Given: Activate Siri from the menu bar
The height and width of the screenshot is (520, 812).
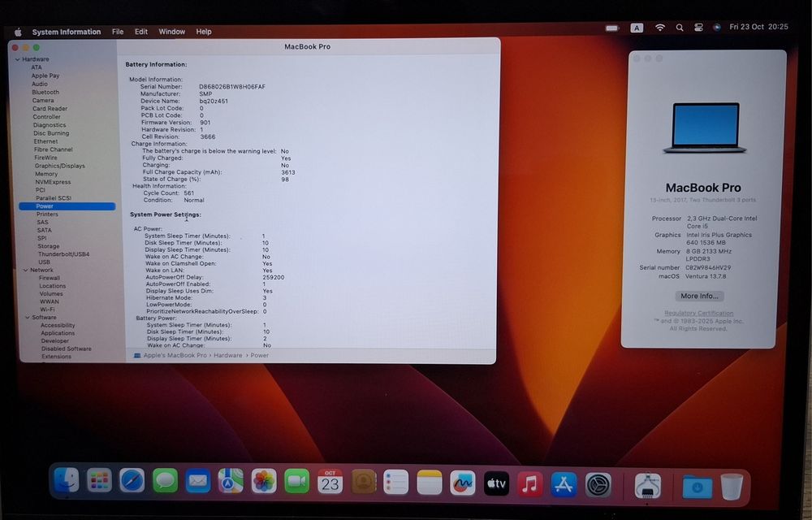Looking at the screenshot, I should 717,28.
